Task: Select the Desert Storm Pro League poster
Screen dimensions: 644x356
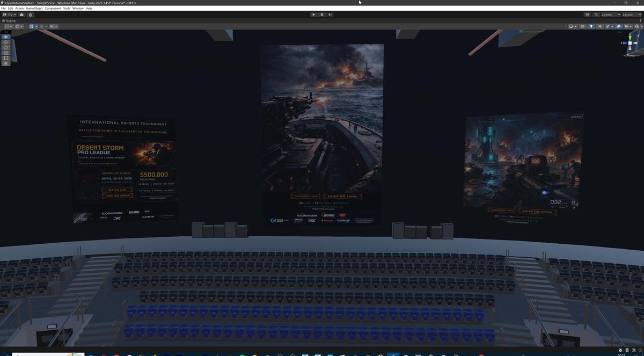Action: point(125,168)
